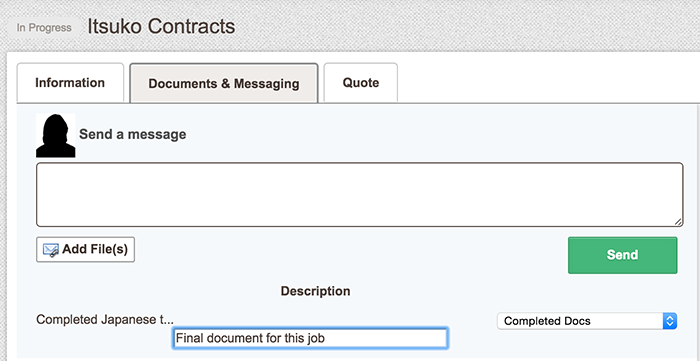700x361 pixels.
Task: Click the green Send button
Action: click(622, 255)
